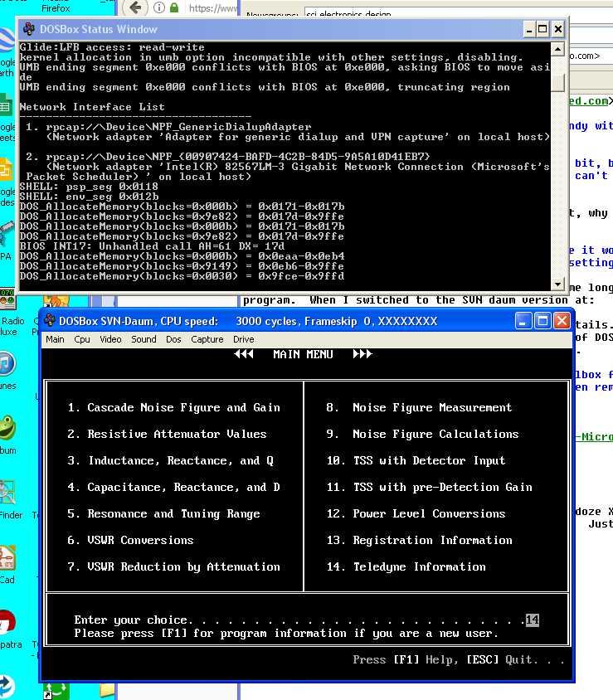The height and width of the screenshot is (700, 613).
Task: Expand the Sound menu
Action: tap(144, 339)
